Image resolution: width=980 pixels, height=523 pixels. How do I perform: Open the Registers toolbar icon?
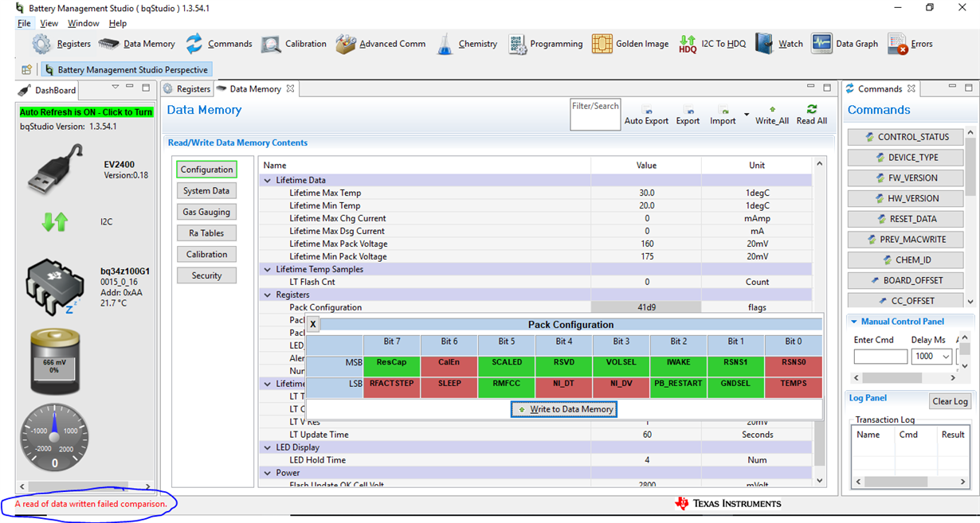pyautogui.click(x=41, y=44)
